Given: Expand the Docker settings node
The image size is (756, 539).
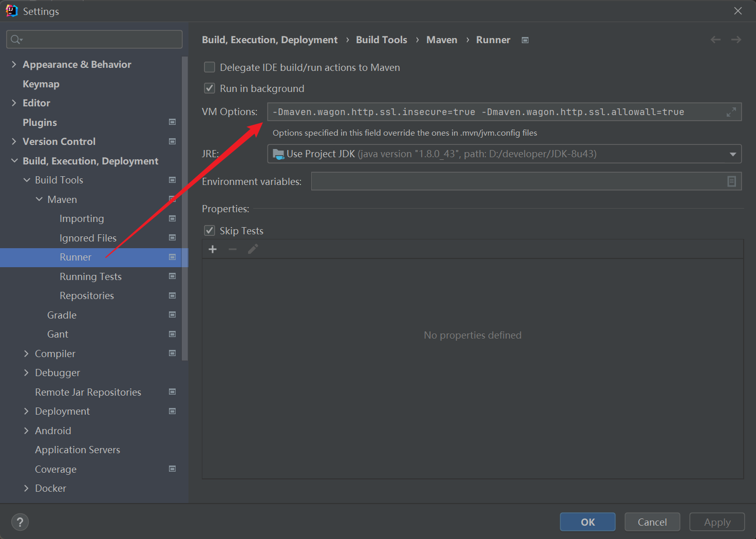Looking at the screenshot, I should pyautogui.click(x=26, y=488).
